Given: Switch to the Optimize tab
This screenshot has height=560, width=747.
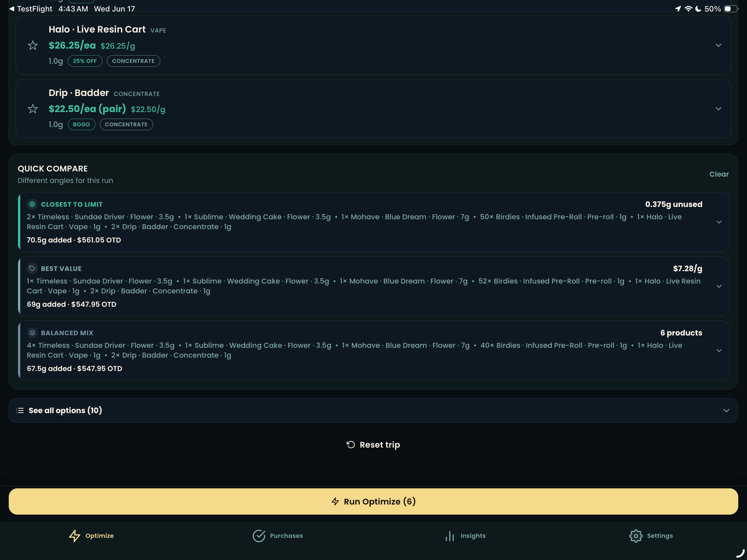Looking at the screenshot, I should click(91, 536).
